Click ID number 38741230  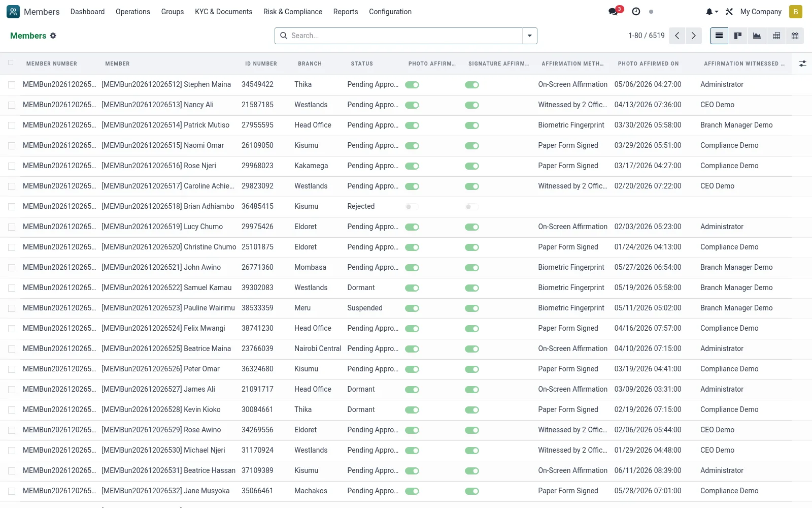coord(258,328)
